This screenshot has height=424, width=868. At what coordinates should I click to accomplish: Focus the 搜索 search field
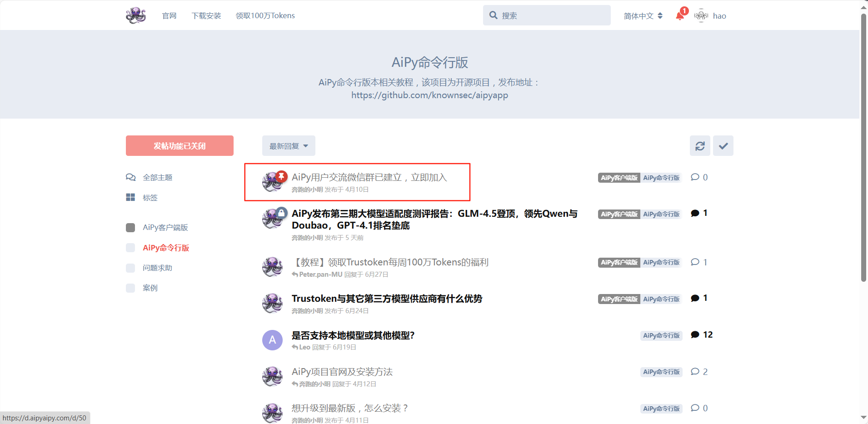coord(547,15)
